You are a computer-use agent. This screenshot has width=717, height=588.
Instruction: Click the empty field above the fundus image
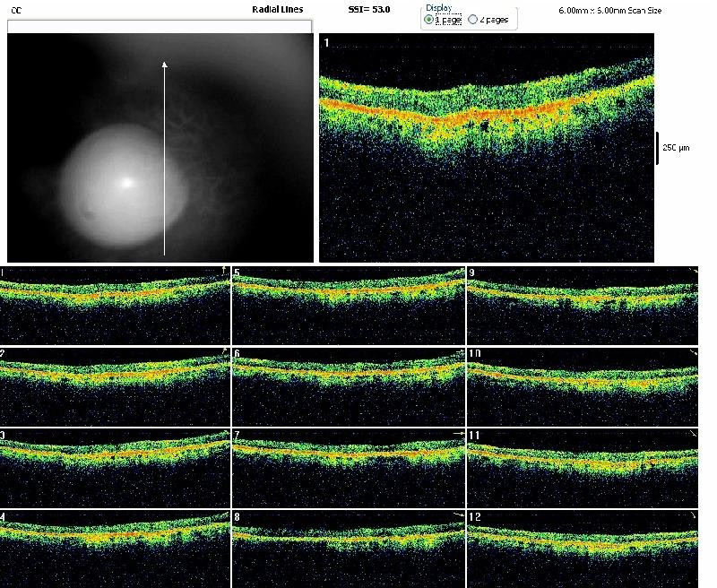tap(160, 27)
